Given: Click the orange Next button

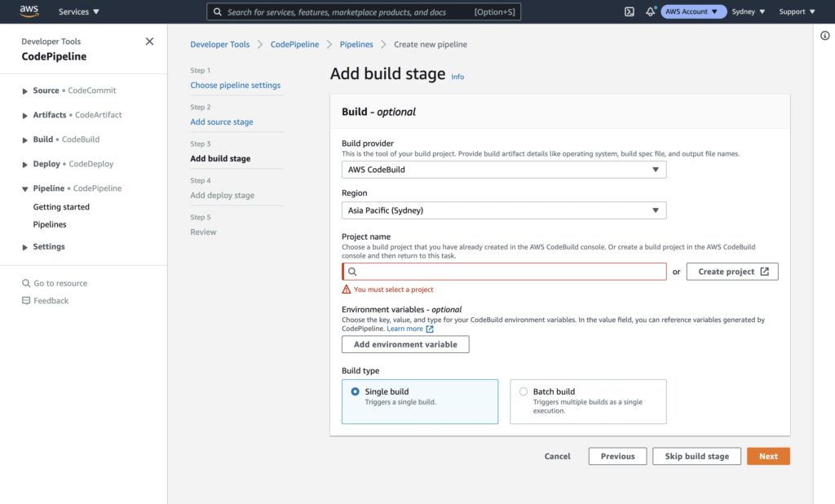Looking at the screenshot, I should (x=768, y=456).
